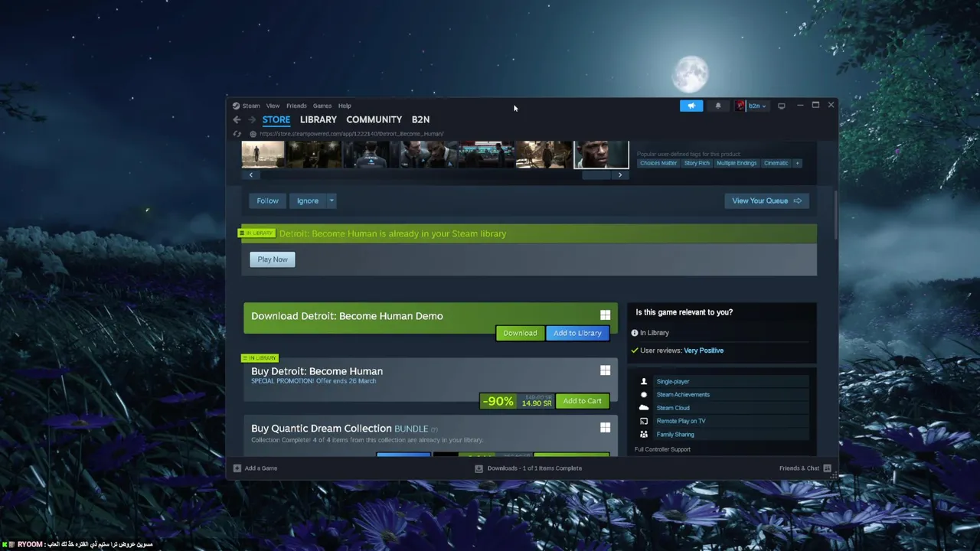980x551 pixels.
Task: Click the Play Now button
Action: [x=273, y=259]
